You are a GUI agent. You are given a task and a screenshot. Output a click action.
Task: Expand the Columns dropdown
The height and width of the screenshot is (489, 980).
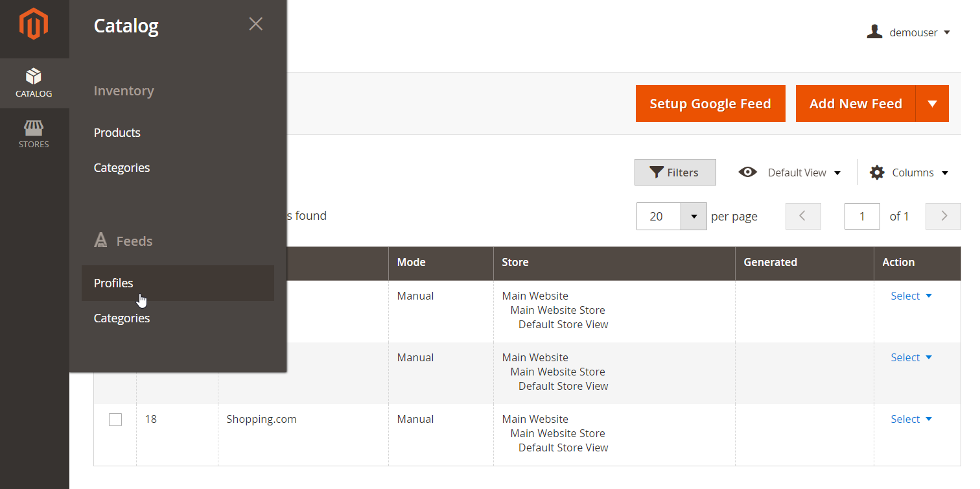pyautogui.click(x=945, y=173)
